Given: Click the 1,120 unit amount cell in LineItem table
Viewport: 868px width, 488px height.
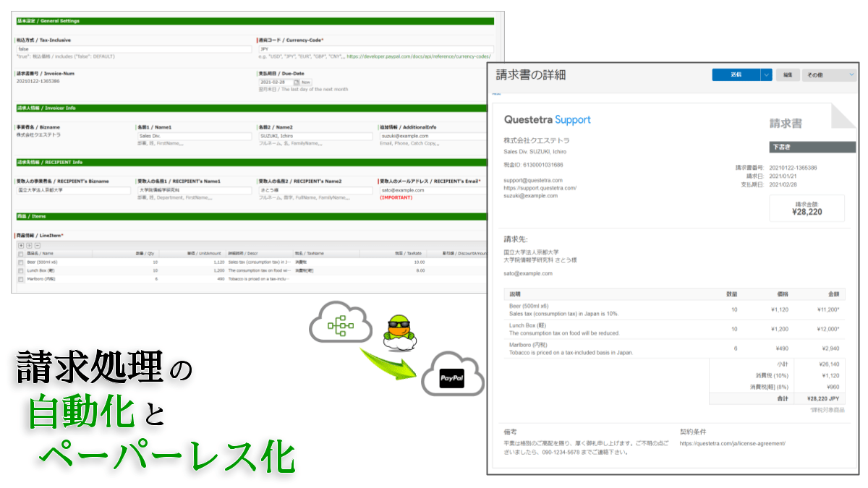Looking at the screenshot, I should click(x=219, y=262).
